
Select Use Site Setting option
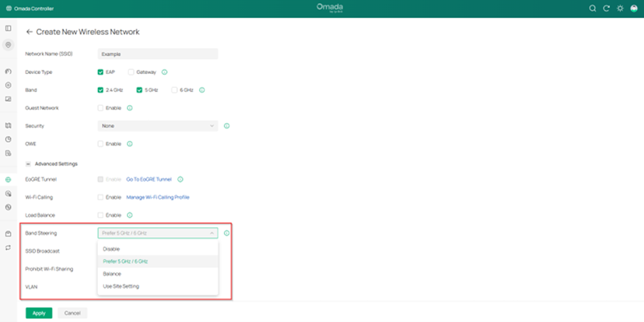[158, 286]
